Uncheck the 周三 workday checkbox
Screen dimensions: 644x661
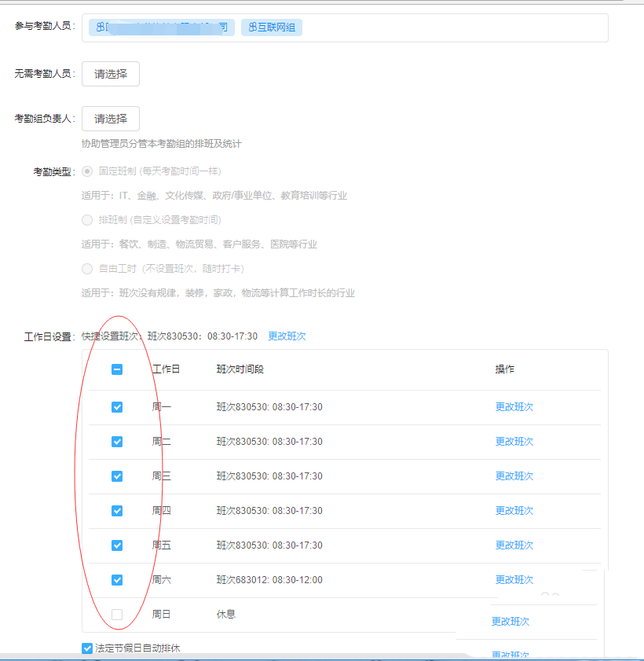tap(116, 476)
